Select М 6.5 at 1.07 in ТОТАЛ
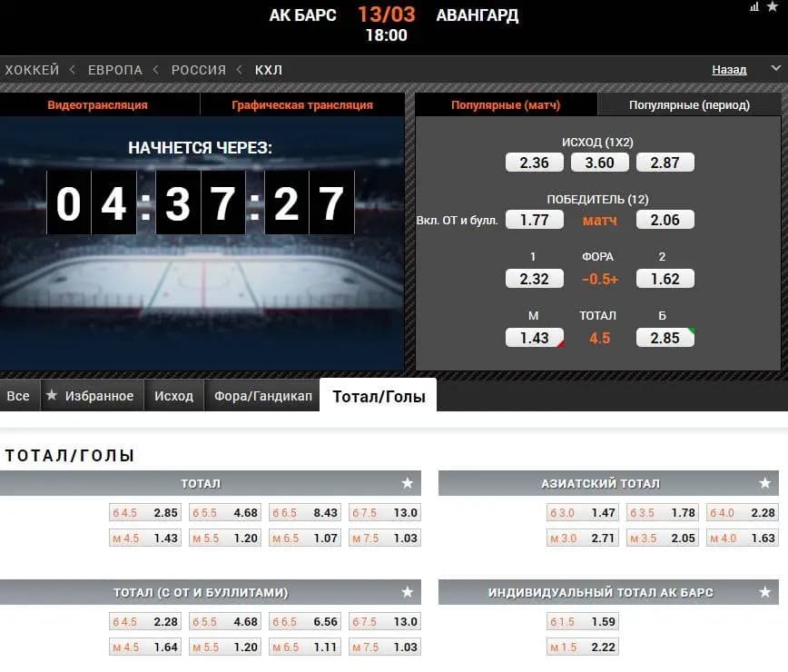 click(x=305, y=538)
